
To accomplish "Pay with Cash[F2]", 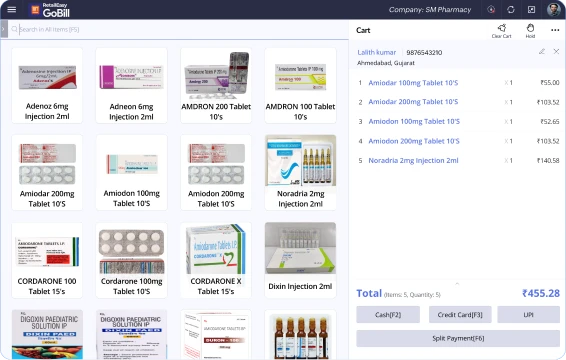I will (388, 315).
